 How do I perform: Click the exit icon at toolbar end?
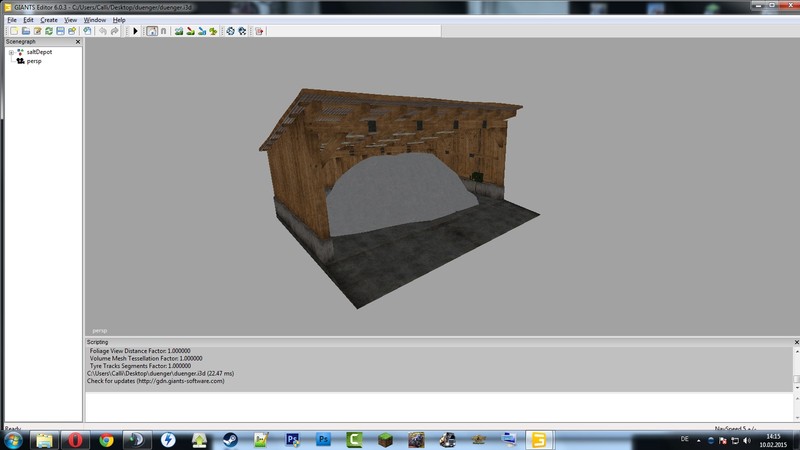pyautogui.click(x=259, y=31)
